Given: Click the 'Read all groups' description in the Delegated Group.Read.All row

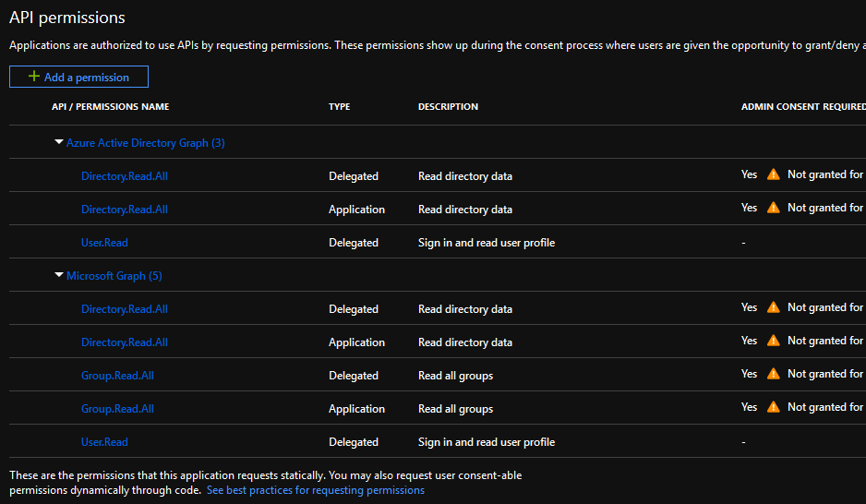Looking at the screenshot, I should pyautogui.click(x=456, y=376).
